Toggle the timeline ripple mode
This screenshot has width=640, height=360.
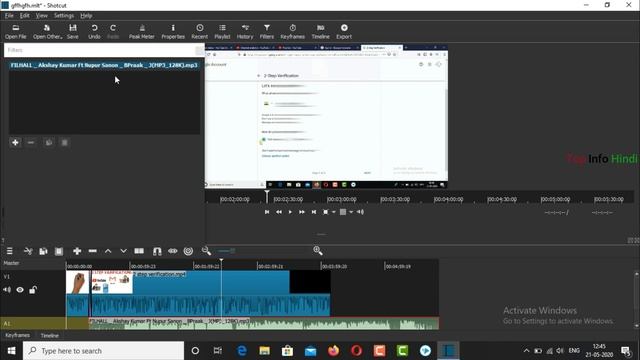coord(188,251)
